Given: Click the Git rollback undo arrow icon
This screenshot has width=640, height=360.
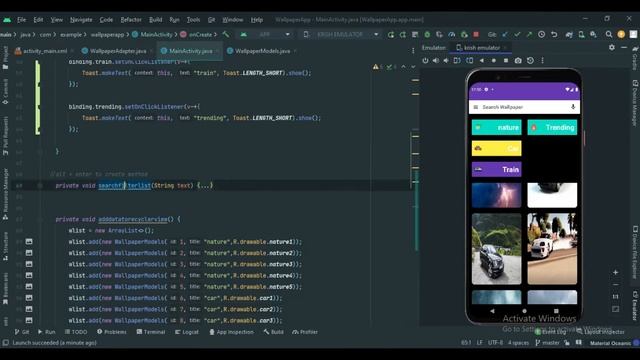Looking at the screenshot, I should pyautogui.click(x=554, y=35).
